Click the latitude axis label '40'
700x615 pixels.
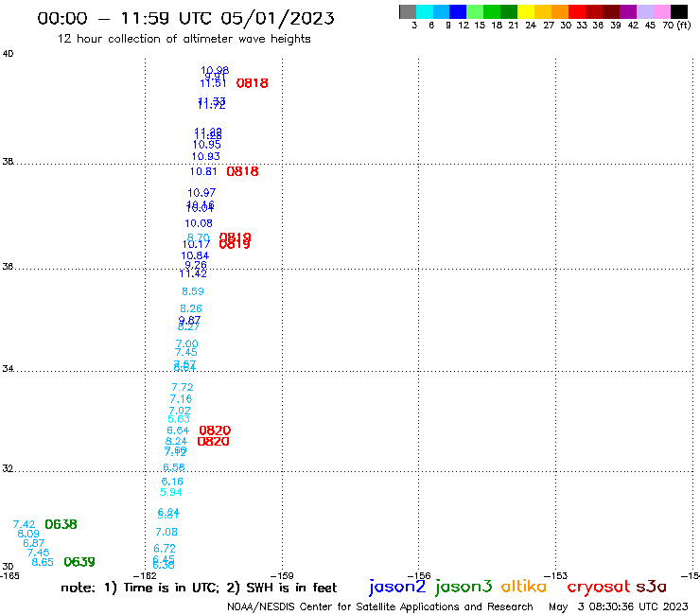click(x=8, y=54)
